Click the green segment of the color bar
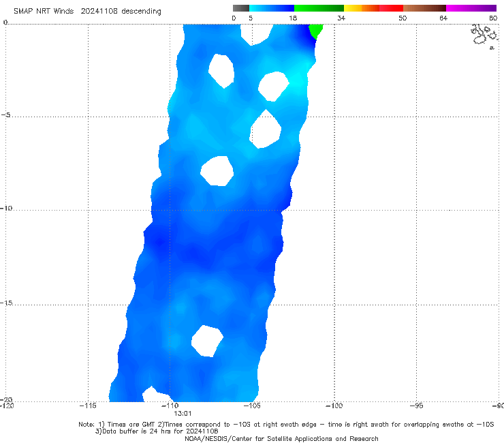 click(x=319, y=8)
